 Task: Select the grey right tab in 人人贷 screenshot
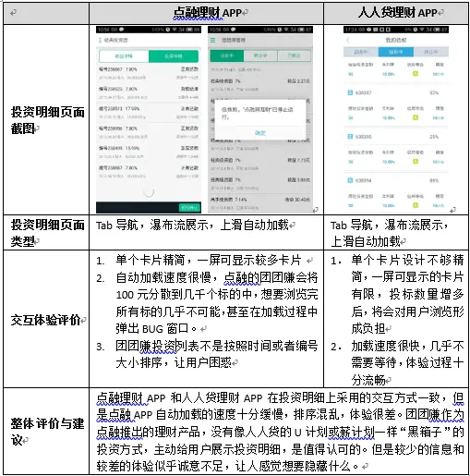pos(430,52)
